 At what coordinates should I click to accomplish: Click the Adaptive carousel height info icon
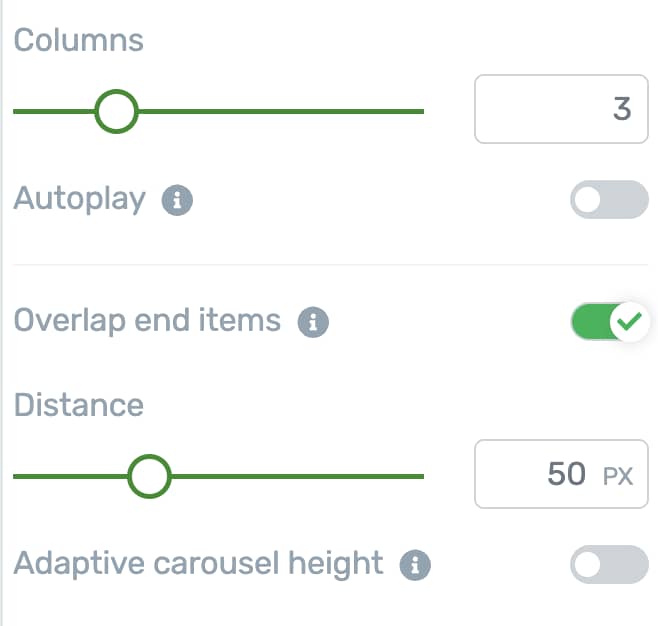(x=415, y=565)
